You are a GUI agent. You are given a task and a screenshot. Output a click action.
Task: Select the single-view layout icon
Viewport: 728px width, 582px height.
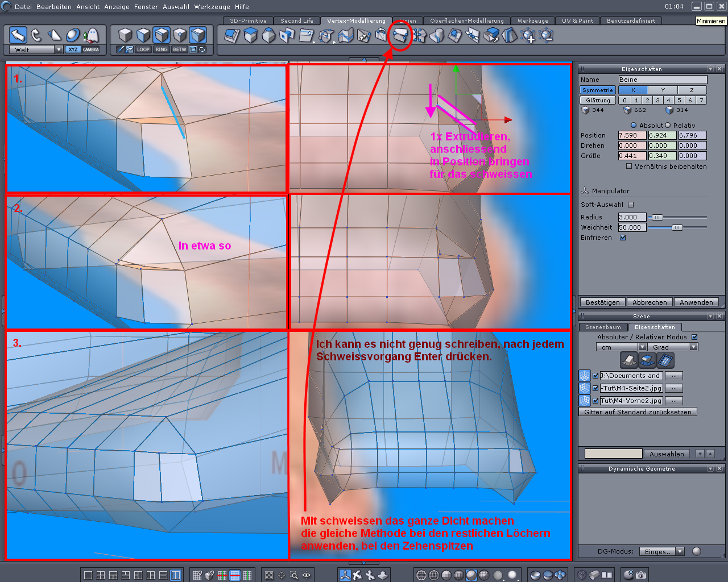click(88, 575)
